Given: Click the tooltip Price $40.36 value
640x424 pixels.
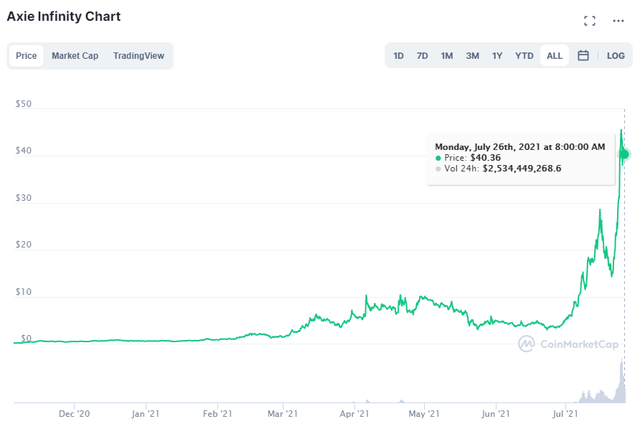Looking at the screenshot, I should 485,158.
